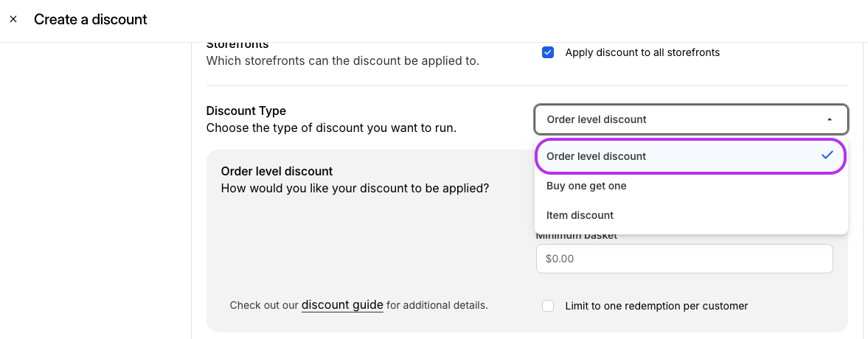
Task: Click the Apply discount to all storefronts label
Action: point(642,52)
